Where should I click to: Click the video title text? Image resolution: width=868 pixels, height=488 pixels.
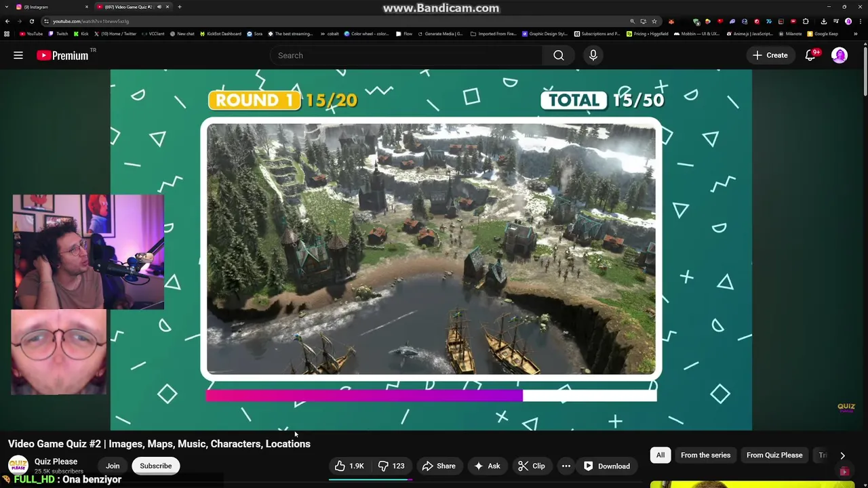click(159, 444)
